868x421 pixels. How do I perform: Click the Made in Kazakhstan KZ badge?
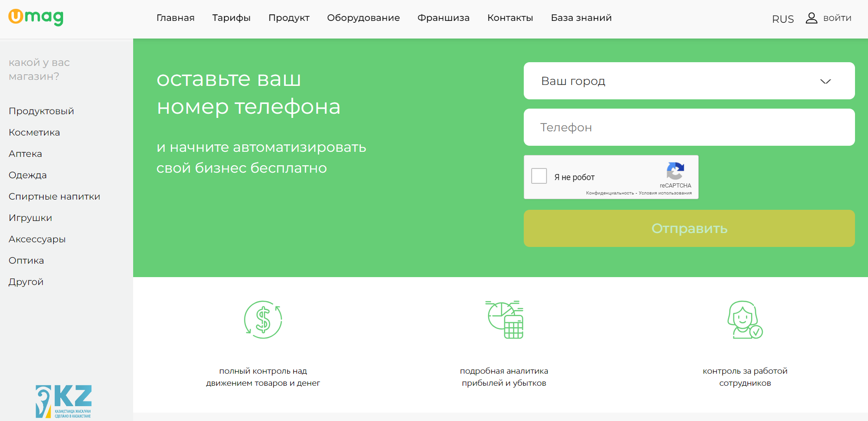tap(64, 402)
